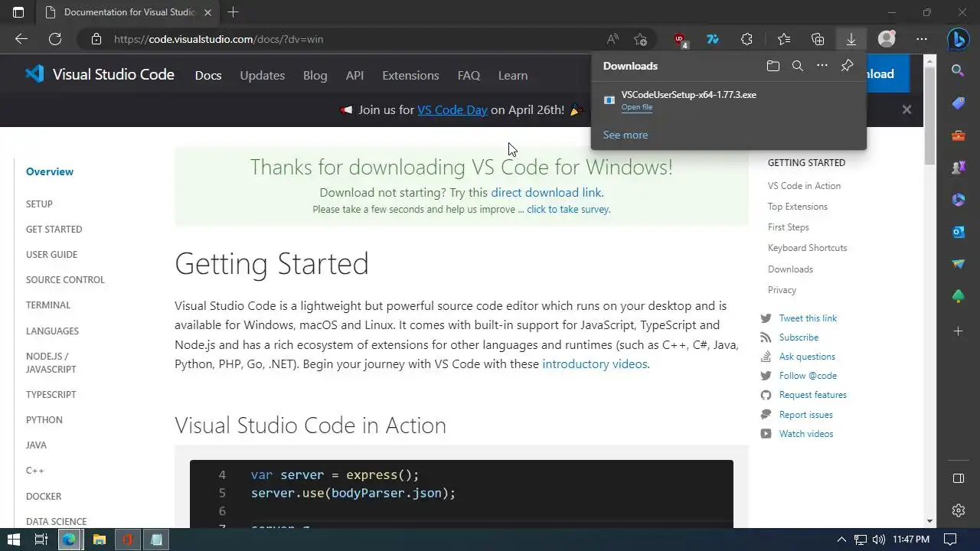
Task: Open the FAQ navigation item
Action: [x=469, y=75]
